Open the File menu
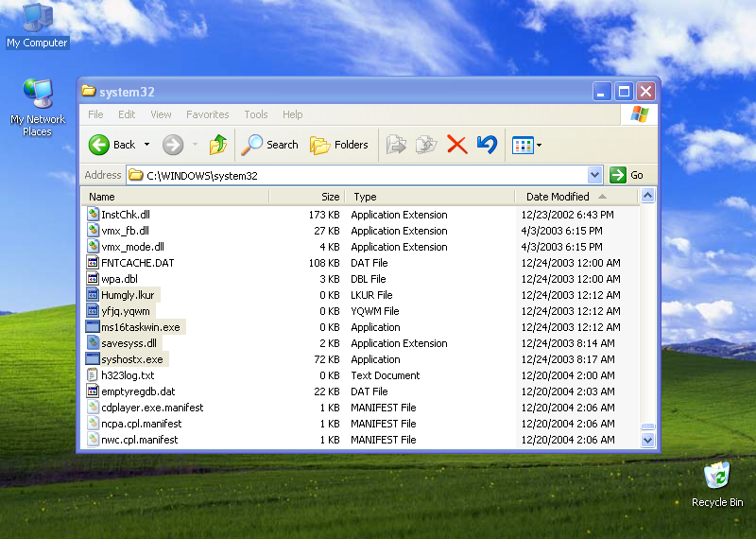The image size is (756, 539). click(95, 114)
